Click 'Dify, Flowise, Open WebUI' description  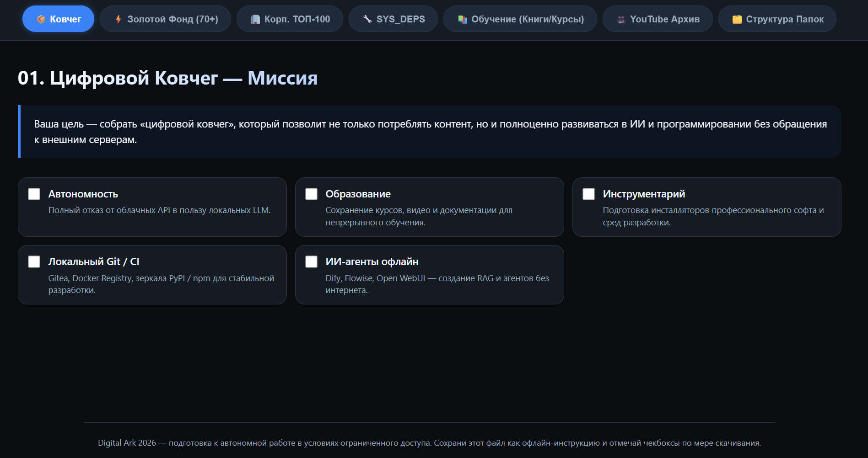(437, 284)
